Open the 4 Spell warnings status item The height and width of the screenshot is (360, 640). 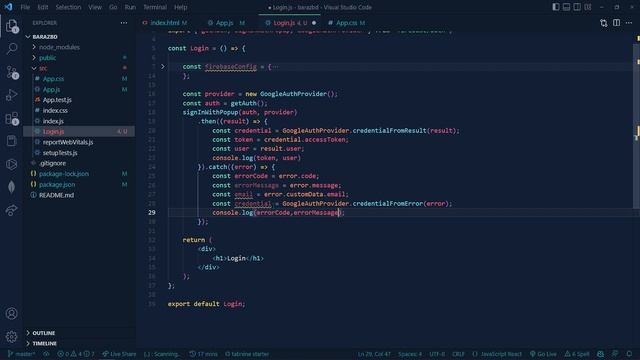577,354
